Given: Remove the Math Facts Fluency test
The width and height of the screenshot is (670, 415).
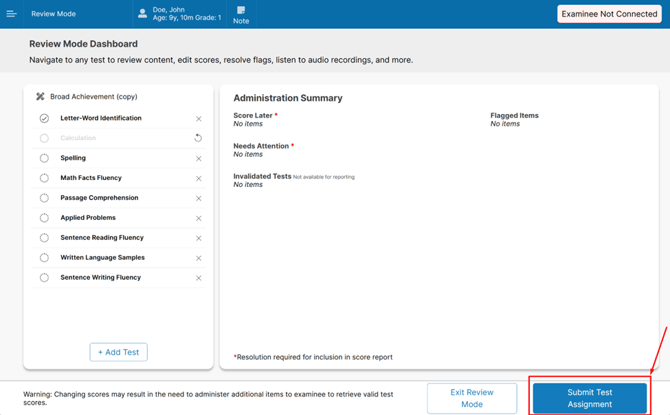Looking at the screenshot, I should [x=198, y=179].
